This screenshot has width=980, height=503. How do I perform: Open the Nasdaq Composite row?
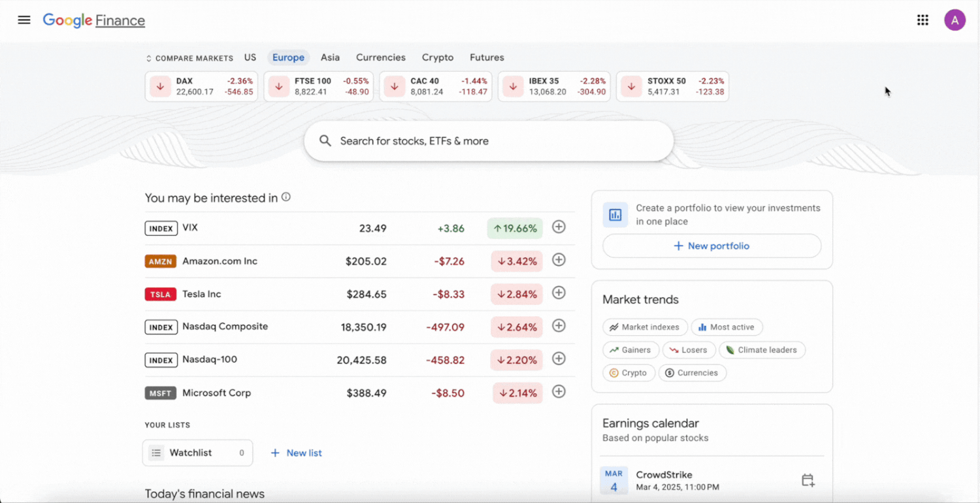click(x=359, y=327)
